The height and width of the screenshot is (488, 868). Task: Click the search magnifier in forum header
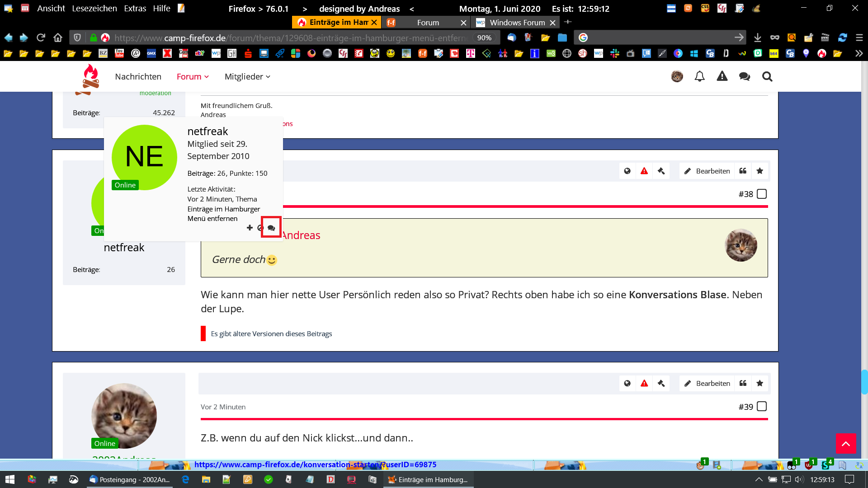pos(767,76)
